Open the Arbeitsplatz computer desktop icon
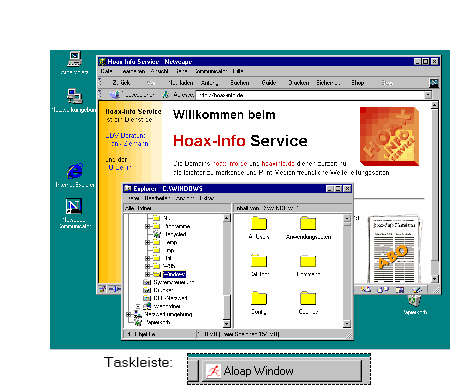This screenshot has height=385, width=450. click(x=75, y=60)
